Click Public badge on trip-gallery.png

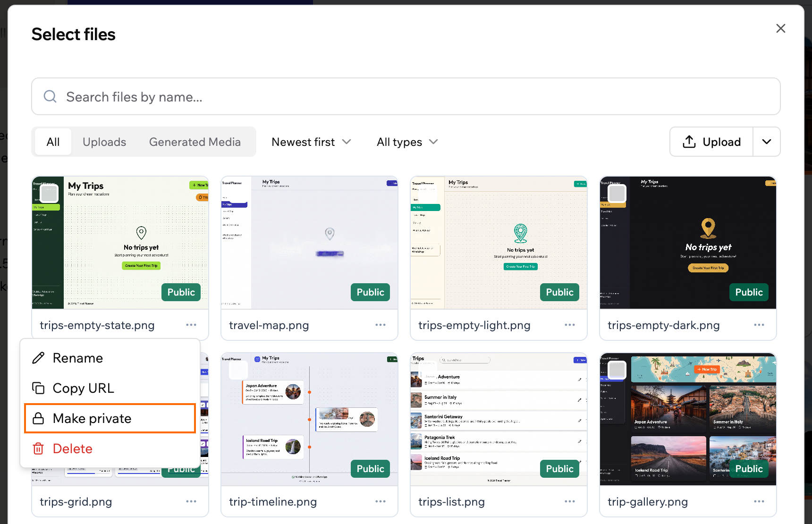point(749,469)
